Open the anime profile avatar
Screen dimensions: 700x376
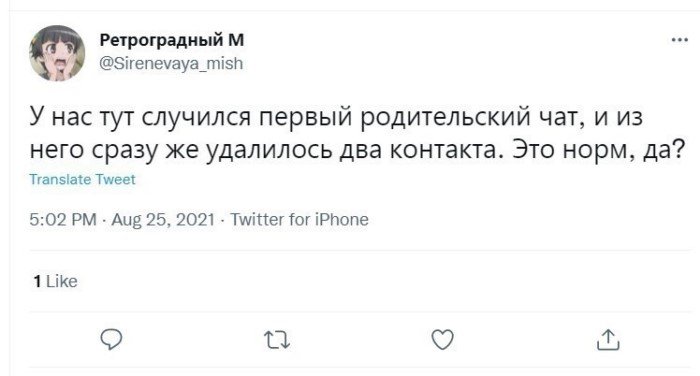pos(57,53)
